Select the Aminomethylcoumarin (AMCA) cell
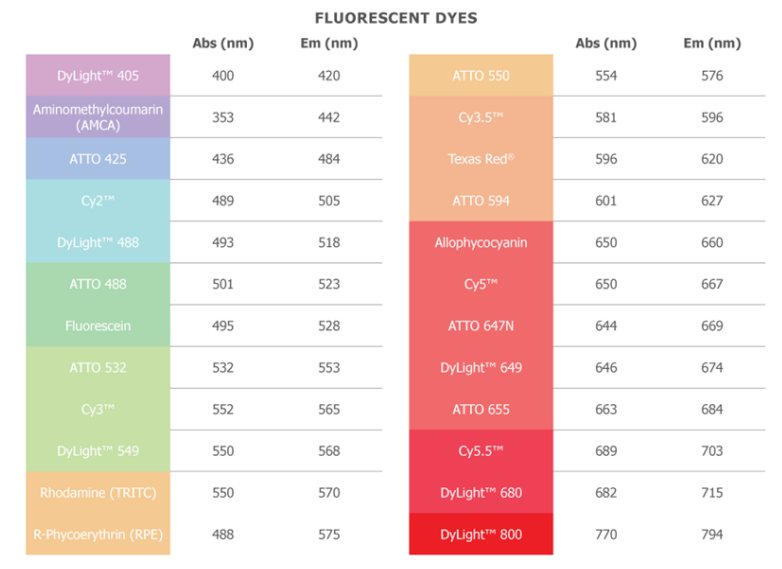782x569 pixels. [x=98, y=117]
